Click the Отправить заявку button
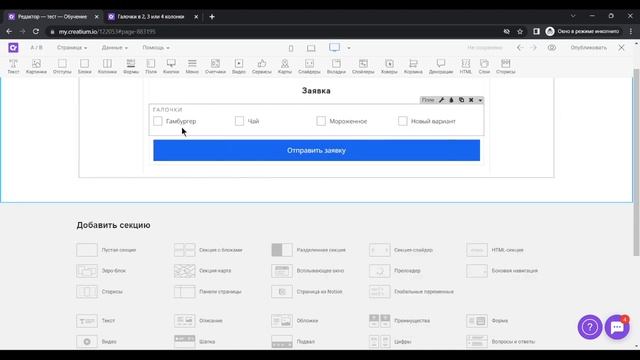 point(316,150)
